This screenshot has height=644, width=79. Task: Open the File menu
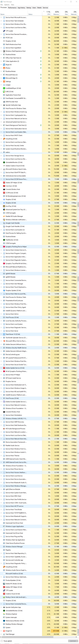point(1,4)
